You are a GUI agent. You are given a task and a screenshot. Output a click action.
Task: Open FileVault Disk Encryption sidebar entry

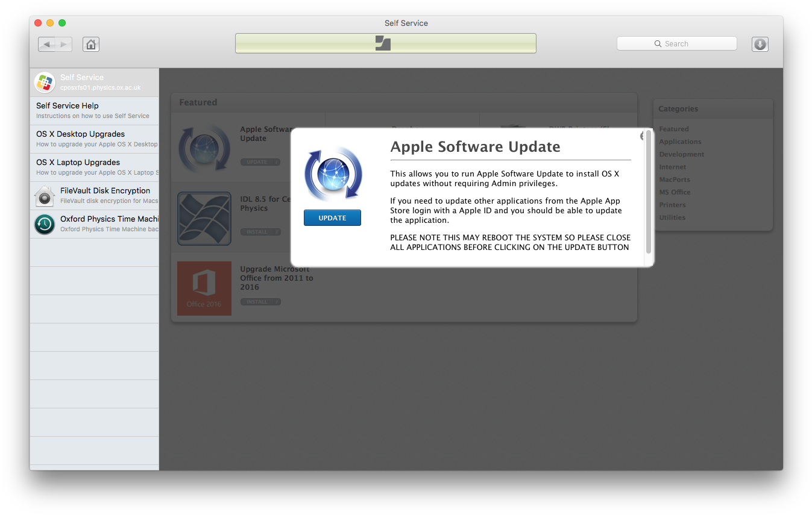95,196
